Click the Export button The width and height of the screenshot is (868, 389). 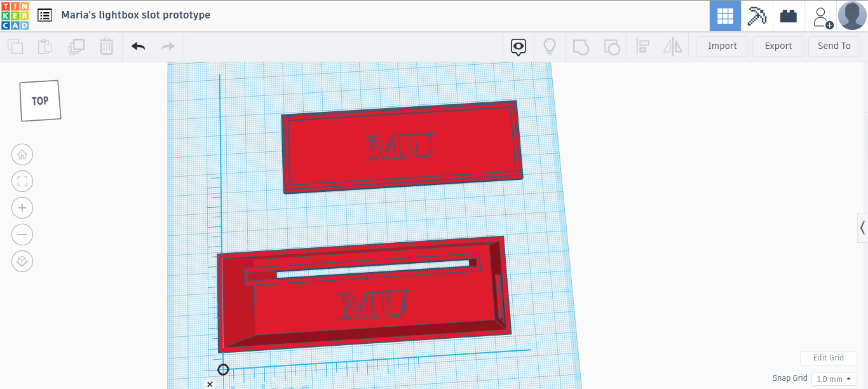(x=778, y=46)
